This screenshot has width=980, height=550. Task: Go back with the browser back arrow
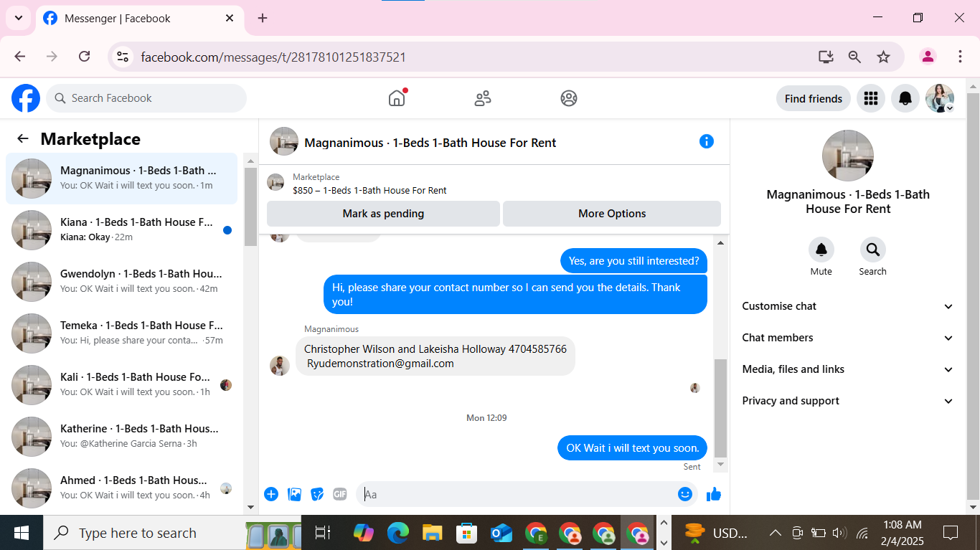coord(20,57)
